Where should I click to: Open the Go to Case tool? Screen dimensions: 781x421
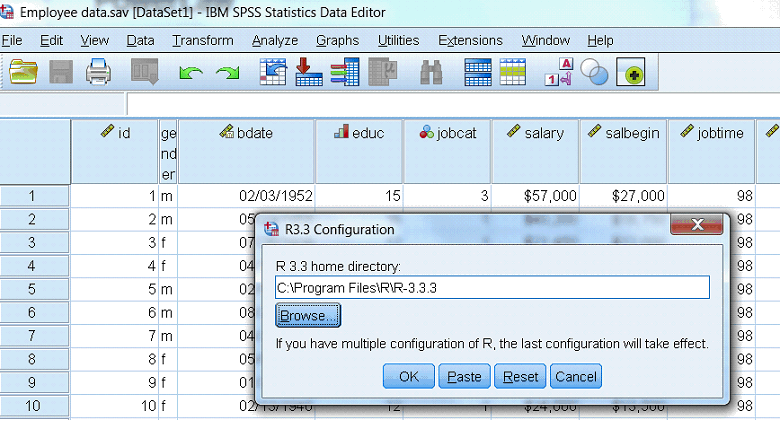tap(273, 72)
